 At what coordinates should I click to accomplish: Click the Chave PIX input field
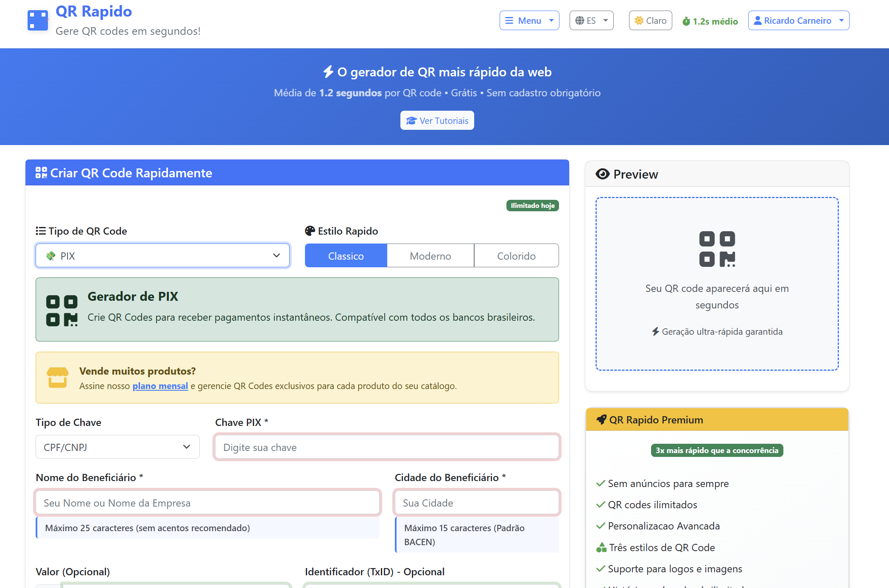pyautogui.click(x=386, y=447)
